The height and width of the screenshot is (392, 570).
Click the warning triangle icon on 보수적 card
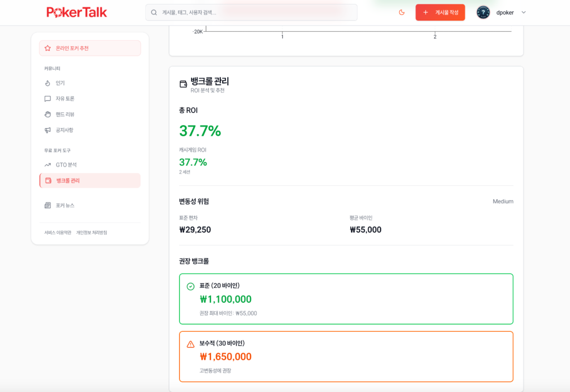point(190,344)
